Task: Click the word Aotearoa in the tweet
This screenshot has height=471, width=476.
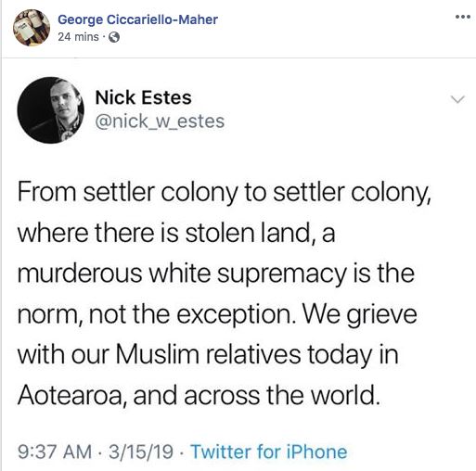Action: point(70,395)
